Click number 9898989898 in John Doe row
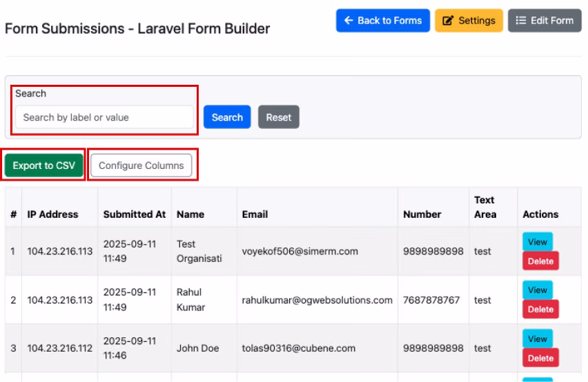Image resolution: width=588 pixels, height=382 pixels. [x=433, y=348]
